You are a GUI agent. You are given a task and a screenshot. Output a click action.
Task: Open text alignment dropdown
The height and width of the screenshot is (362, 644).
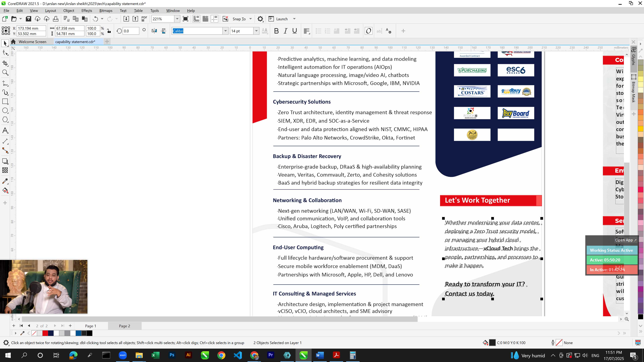pyautogui.click(x=307, y=31)
